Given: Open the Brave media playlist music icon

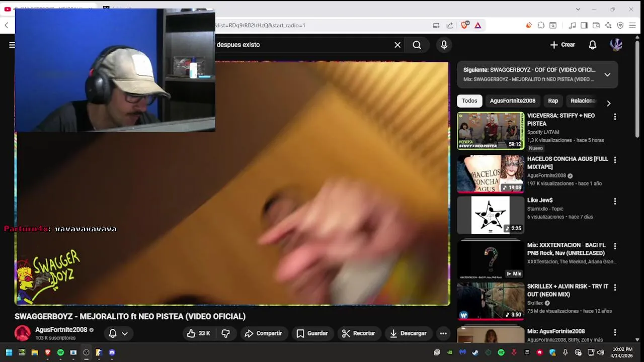Looking at the screenshot, I should [572, 25].
